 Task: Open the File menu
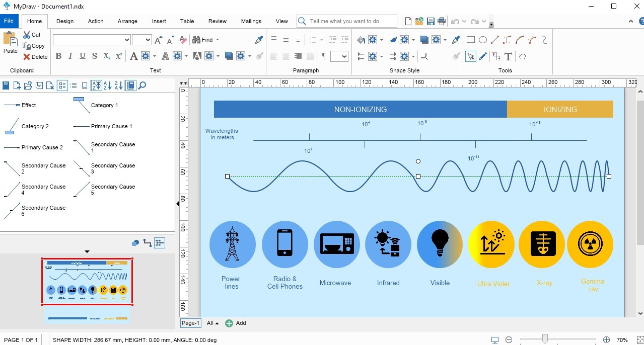click(x=9, y=21)
